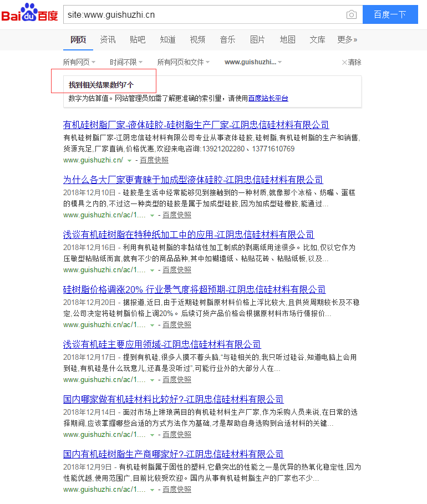Switch to the 资讯 tab

108,39
